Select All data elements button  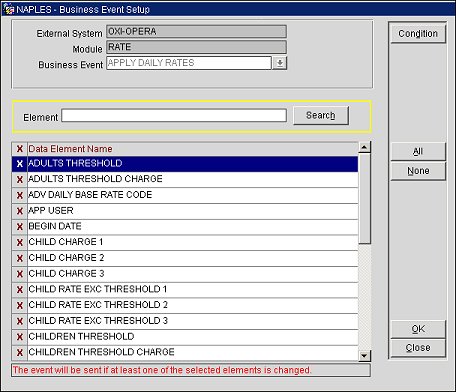coord(418,151)
